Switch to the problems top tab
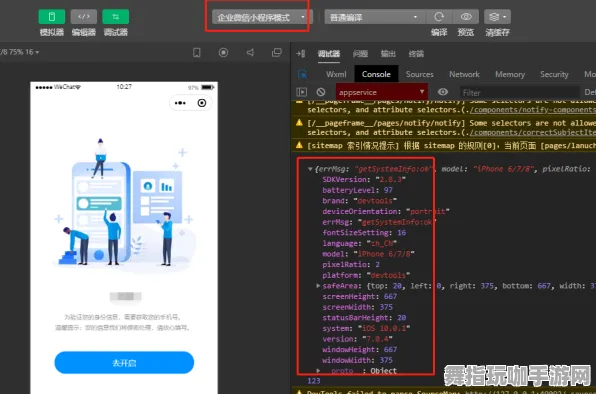The image size is (596, 394). click(360, 54)
